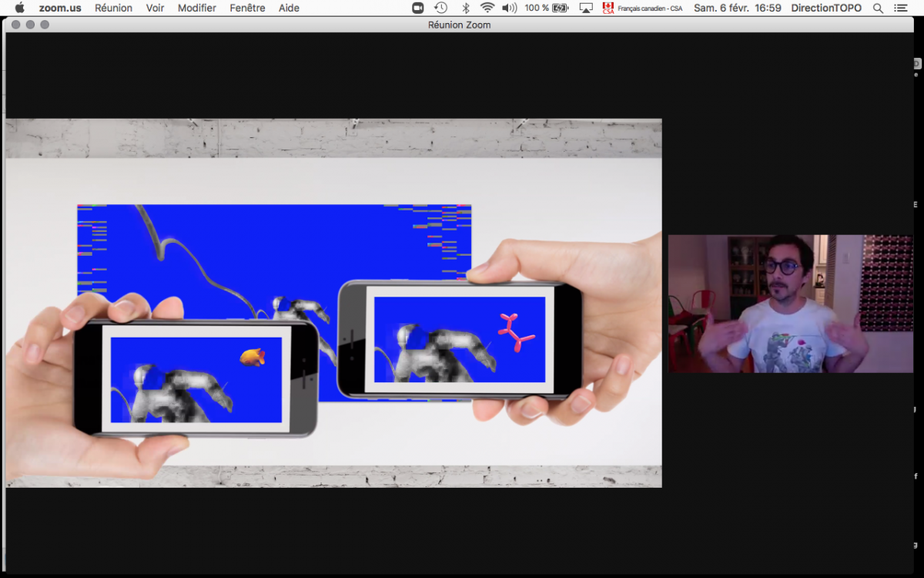Open the Wi-Fi status menu
The image size is (924, 578).
point(487,8)
